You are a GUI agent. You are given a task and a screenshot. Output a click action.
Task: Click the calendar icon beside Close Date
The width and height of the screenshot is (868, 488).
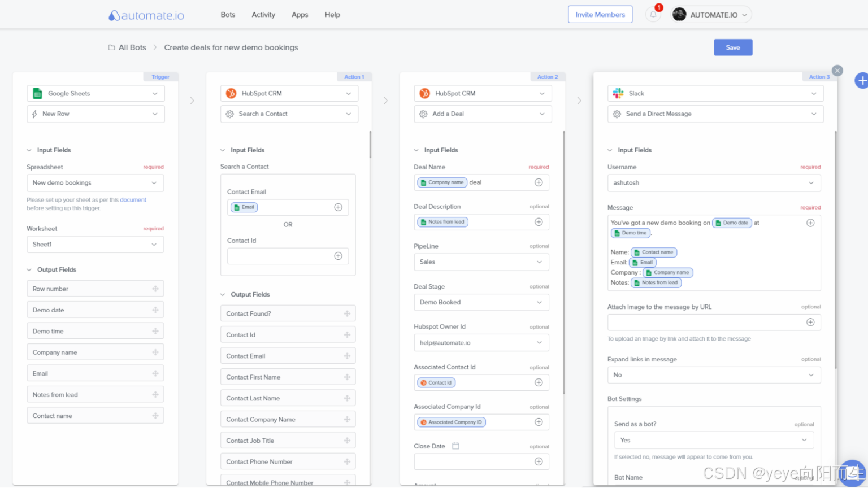click(455, 446)
